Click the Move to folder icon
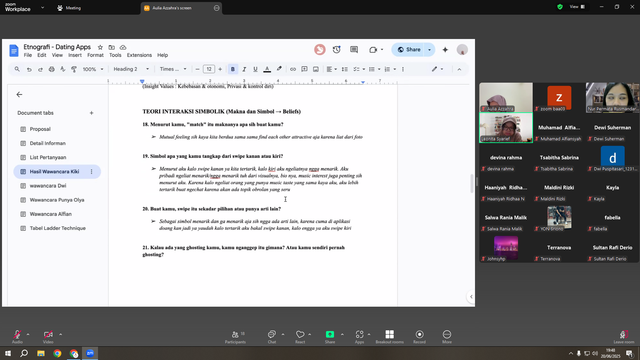 coord(111,47)
